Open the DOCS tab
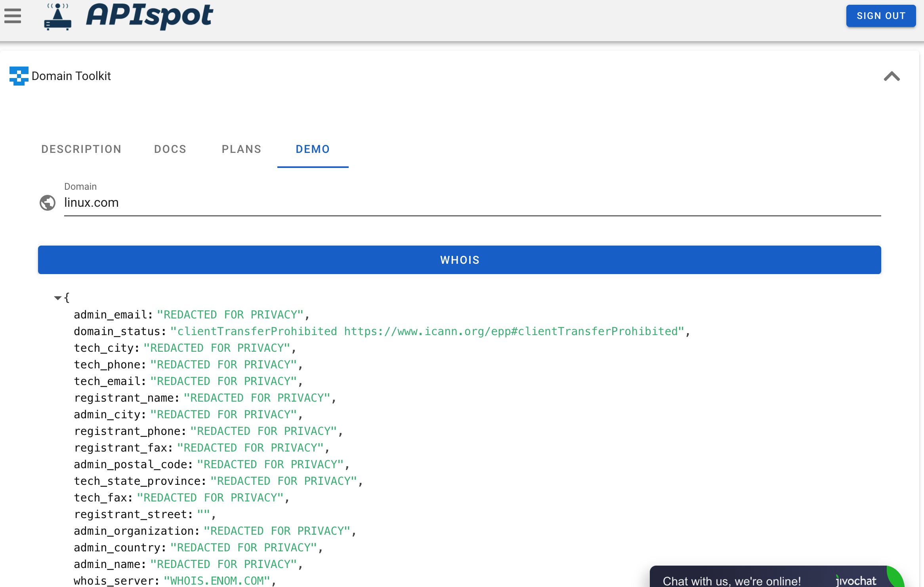The image size is (924, 587). [x=170, y=149]
